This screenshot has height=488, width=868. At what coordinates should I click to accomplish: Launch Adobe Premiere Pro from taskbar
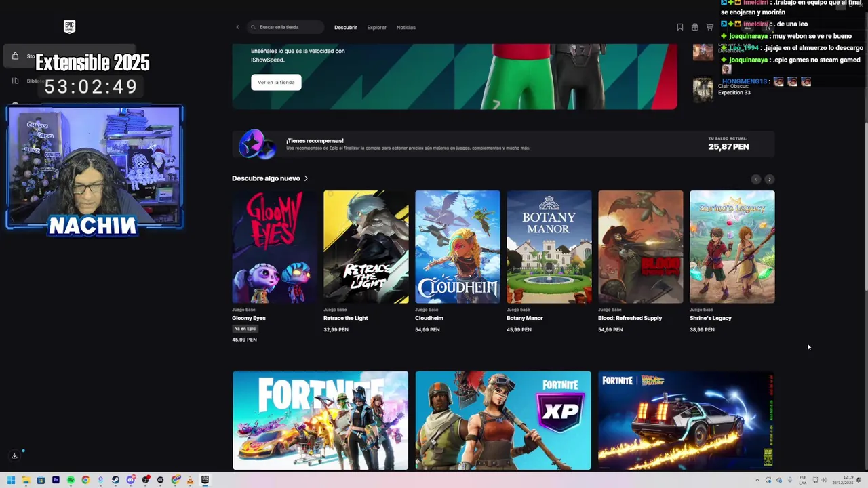(56, 480)
